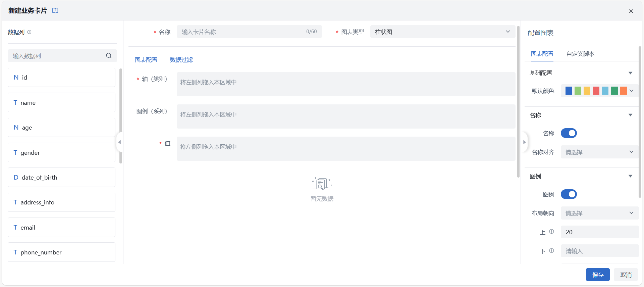Click the N type icon of id
Image resolution: width=644 pixels, height=287 pixels.
click(x=16, y=78)
